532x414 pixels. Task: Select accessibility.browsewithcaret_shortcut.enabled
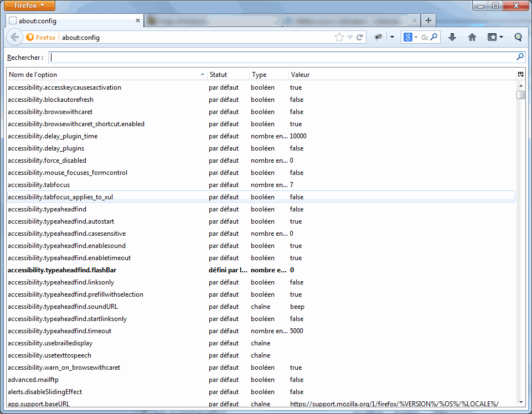[x=261, y=124]
